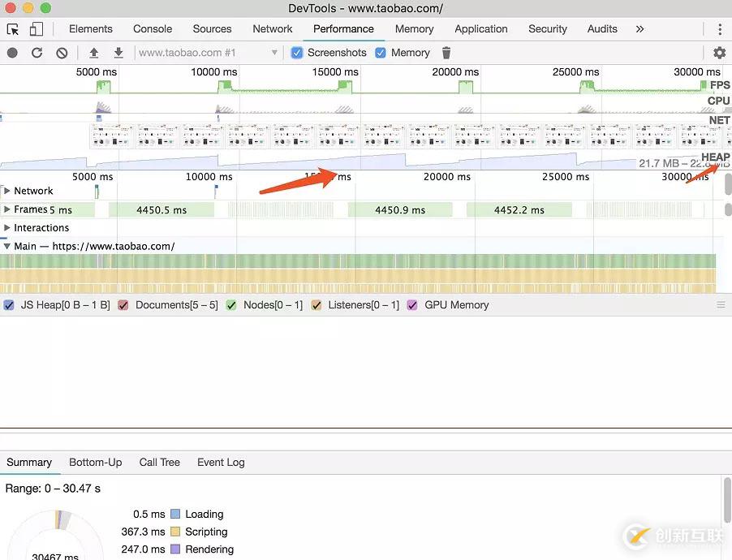Toggle the device toolbar icon
Screen dimensions: 732x560
pyautogui.click(x=36, y=29)
